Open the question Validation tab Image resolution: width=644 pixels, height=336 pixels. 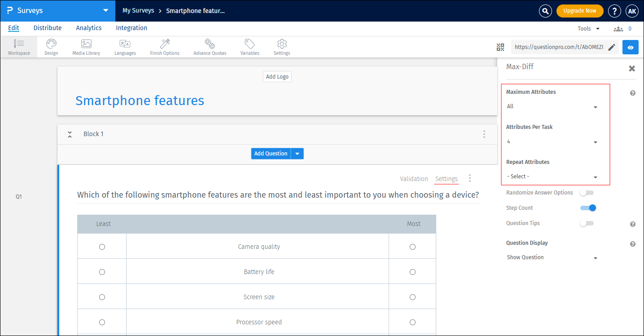[x=414, y=179]
